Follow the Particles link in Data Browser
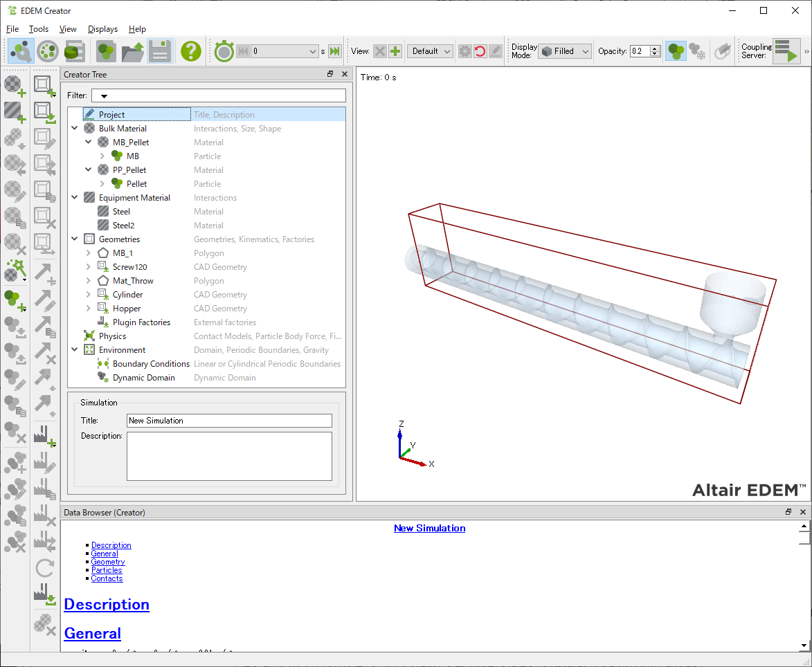 [x=107, y=569]
